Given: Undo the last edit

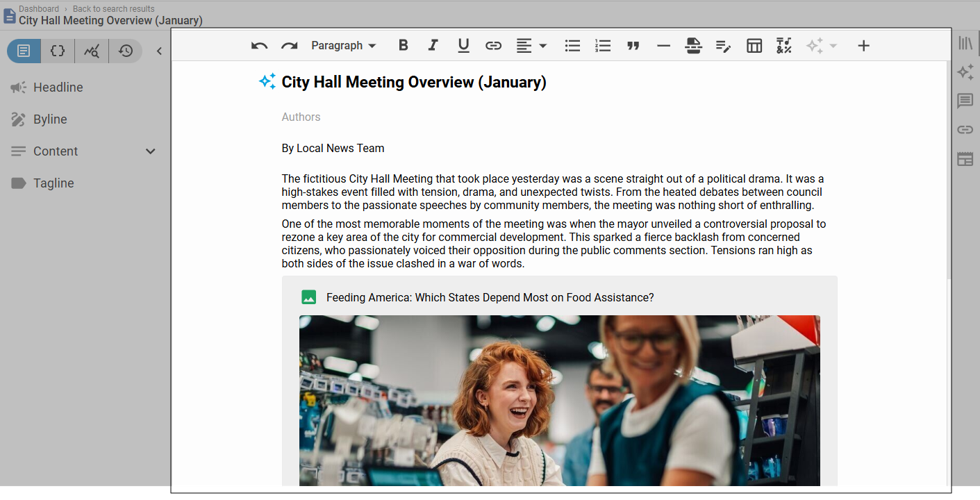Looking at the screenshot, I should click(x=259, y=46).
